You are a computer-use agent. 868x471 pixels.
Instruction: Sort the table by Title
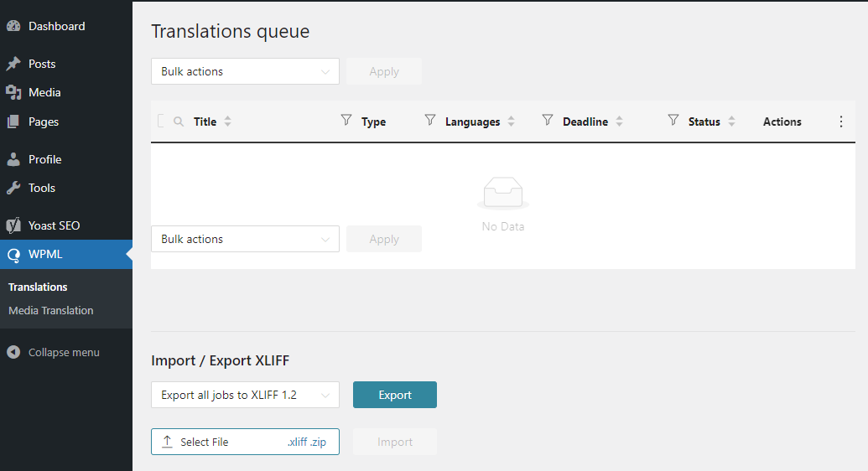tap(227, 122)
